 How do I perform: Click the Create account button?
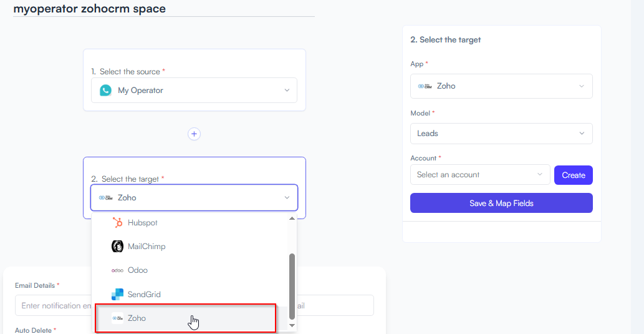574,175
